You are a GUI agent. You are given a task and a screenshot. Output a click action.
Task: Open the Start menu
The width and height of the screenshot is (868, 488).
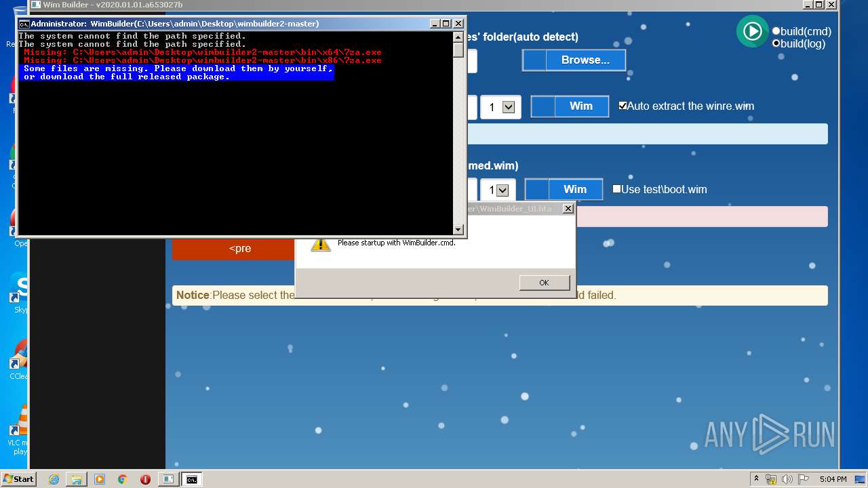(18, 479)
